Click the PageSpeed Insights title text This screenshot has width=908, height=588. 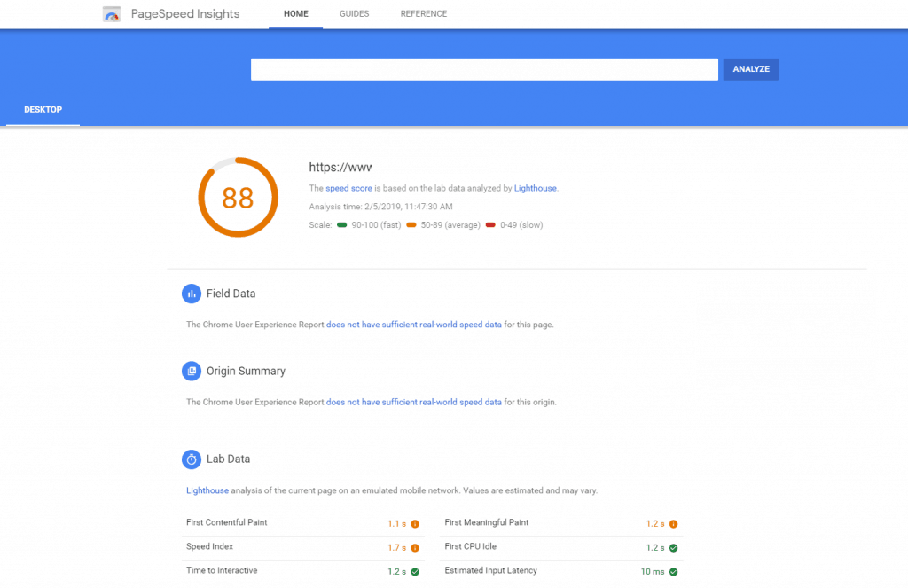[185, 14]
